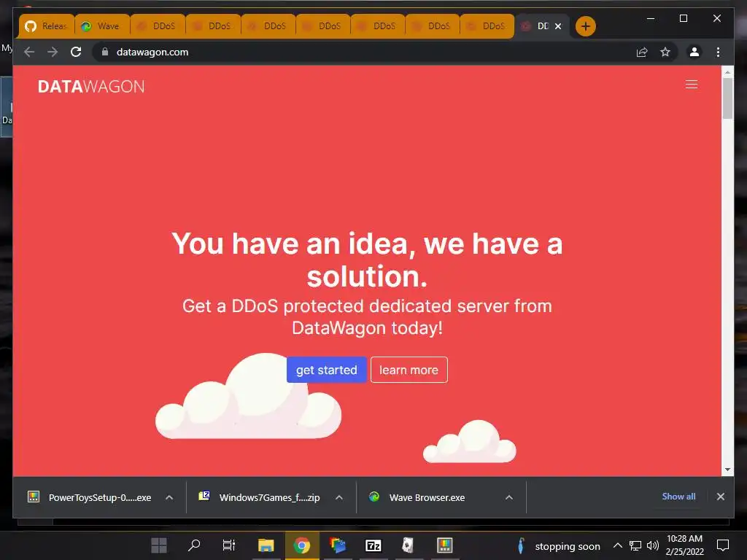The image size is (747, 560).
Task: Open the volume speaker icon
Action: [653, 545]
